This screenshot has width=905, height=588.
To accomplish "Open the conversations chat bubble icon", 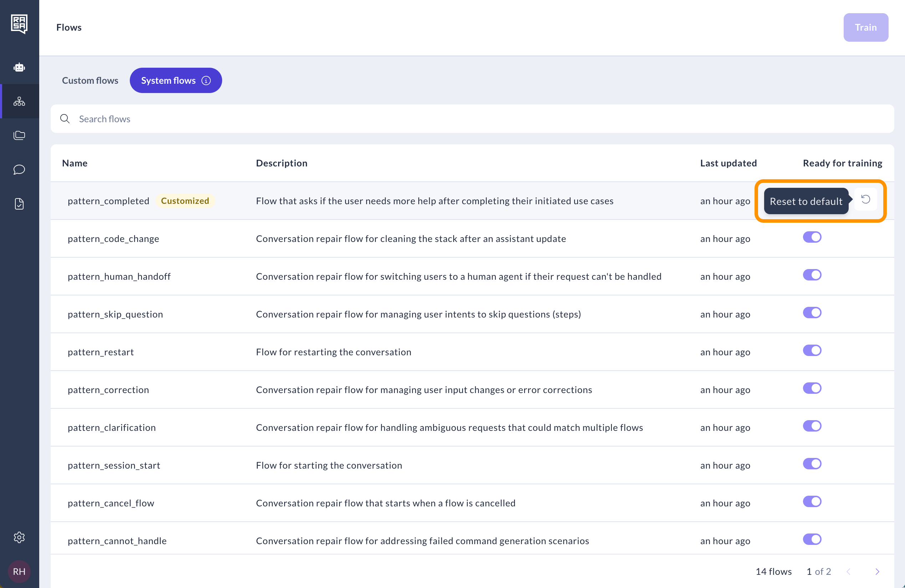I will [19, 170].
